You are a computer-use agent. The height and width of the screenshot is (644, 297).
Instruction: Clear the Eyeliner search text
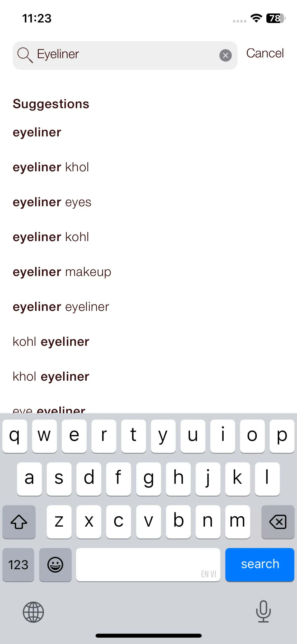(x=225, y=56)
